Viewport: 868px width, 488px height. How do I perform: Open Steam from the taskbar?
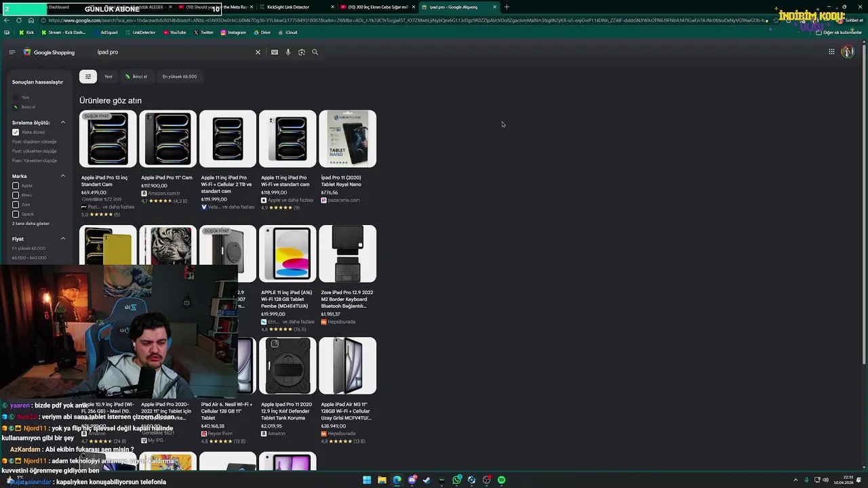click(x=427, y=480)
